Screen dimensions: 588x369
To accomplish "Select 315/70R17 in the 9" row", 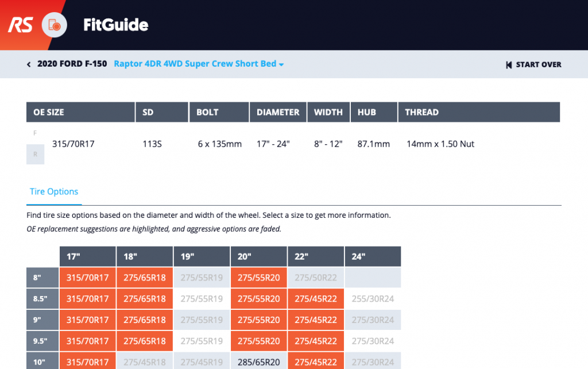I will 88,320.
